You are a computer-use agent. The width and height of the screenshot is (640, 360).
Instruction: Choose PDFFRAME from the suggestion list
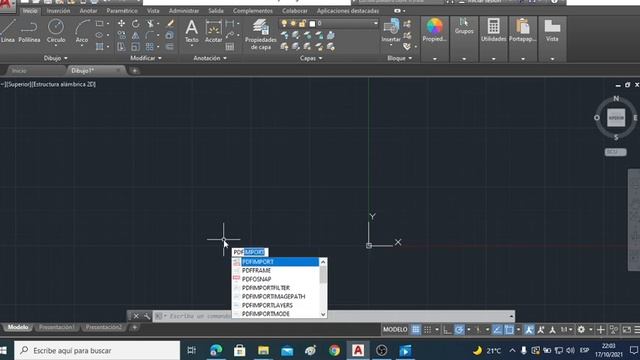coord(276,270)
